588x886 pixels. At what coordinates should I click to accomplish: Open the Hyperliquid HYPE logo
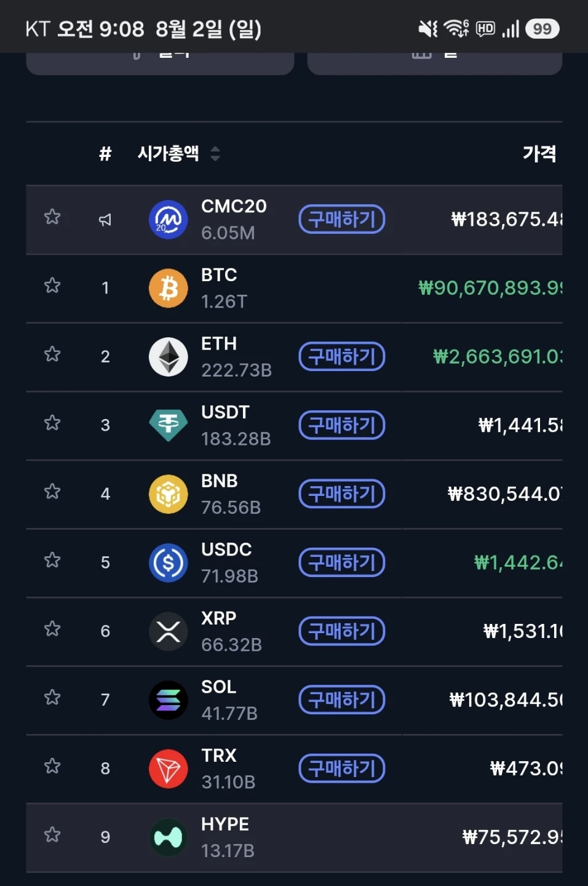click(x=168, y=837)
